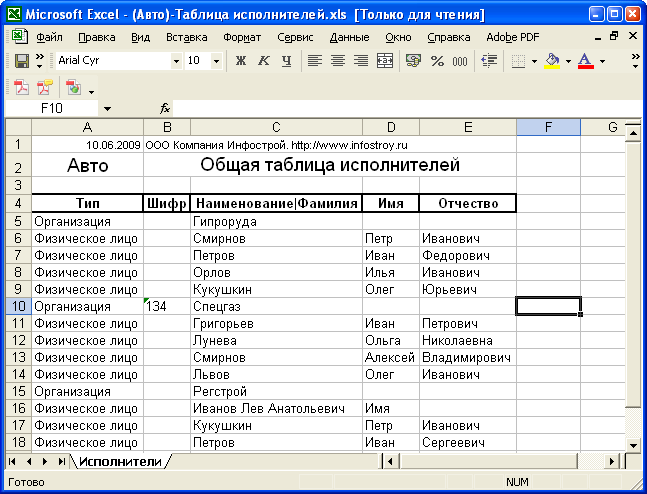647x494 pixels.
Task: Toggle bold formatting (Ж)
Action: pos(241,61)
